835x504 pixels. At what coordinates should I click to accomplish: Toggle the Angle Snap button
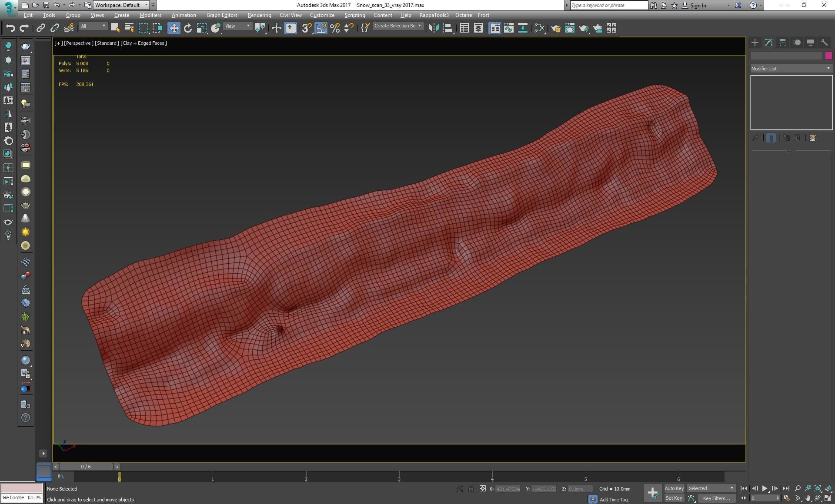click(x=321, y=28)
